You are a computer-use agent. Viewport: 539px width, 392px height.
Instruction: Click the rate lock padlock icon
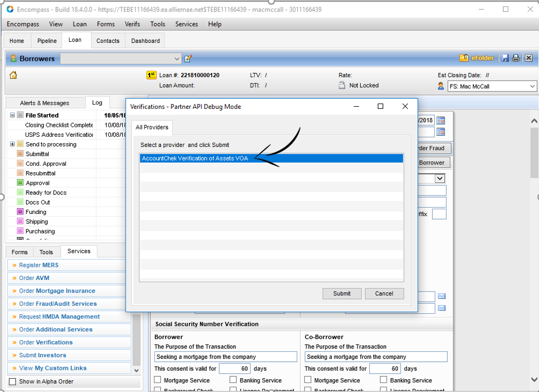click(x=342, y=85)
